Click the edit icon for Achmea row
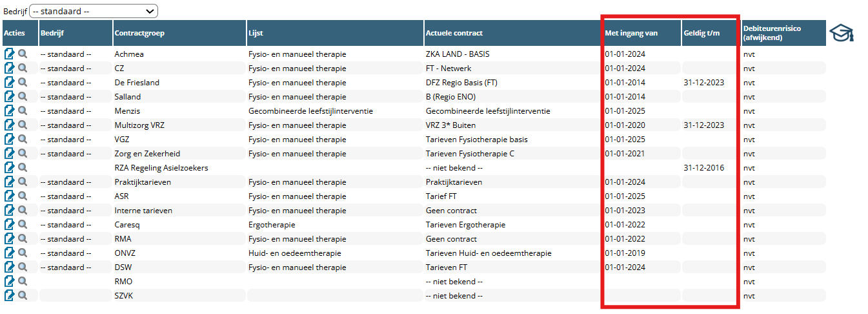This screenshot has width=868, height=314. 10,54
